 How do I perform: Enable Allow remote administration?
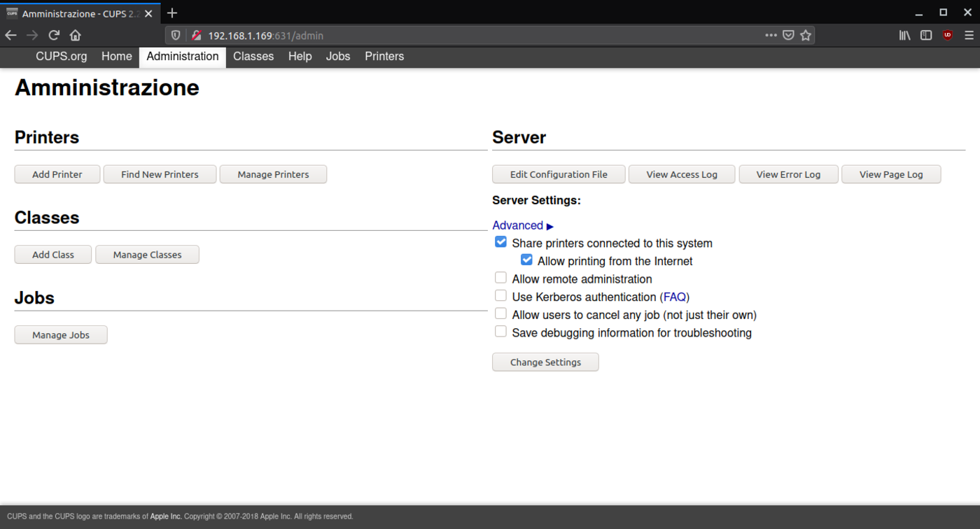(500, 277)
